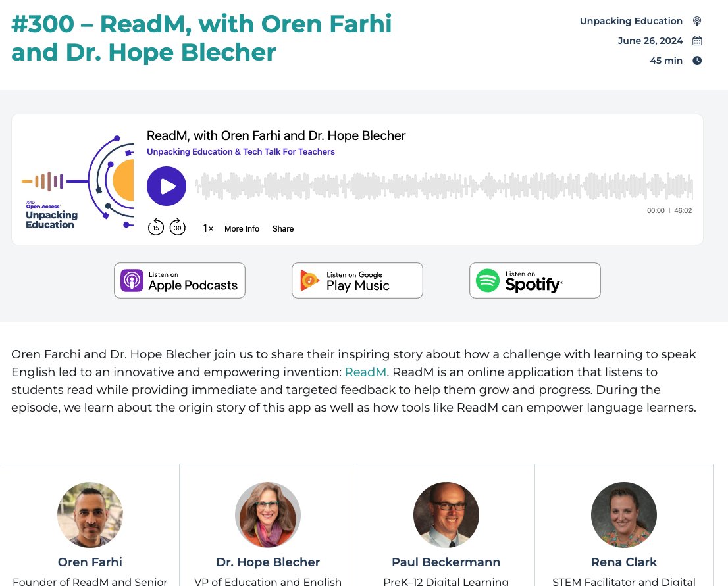The height and width of the screenshot is (586, 728).
Task: Seek within the audio waveform
Action: pyautogui.click(x=444, y=186)
